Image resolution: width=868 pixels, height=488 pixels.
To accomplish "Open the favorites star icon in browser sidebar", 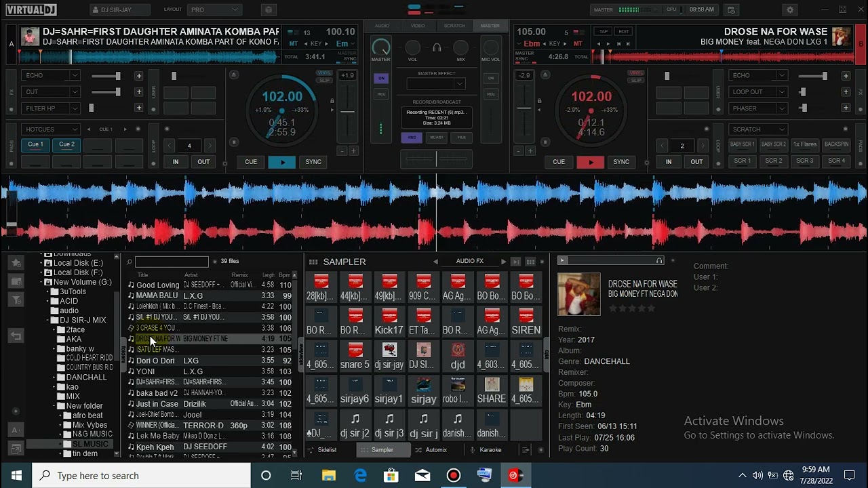I will pos(16,262).
